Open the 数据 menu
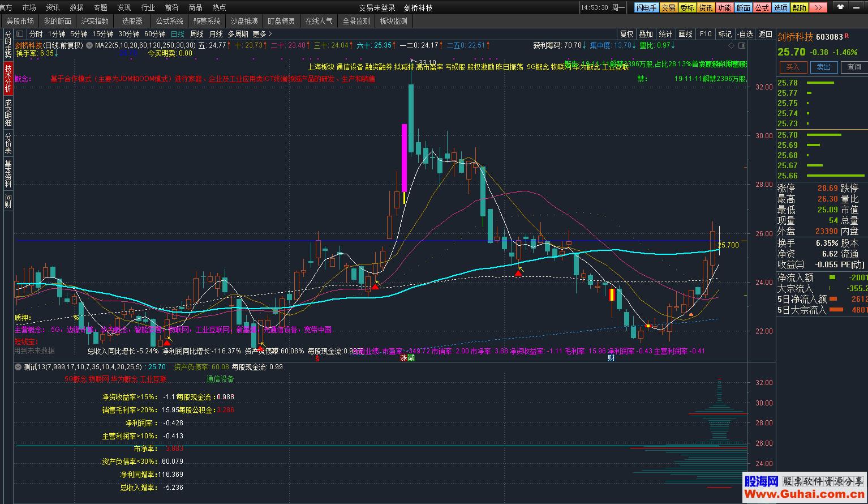Screen dimensions: 868x504 tap(76, 7)
